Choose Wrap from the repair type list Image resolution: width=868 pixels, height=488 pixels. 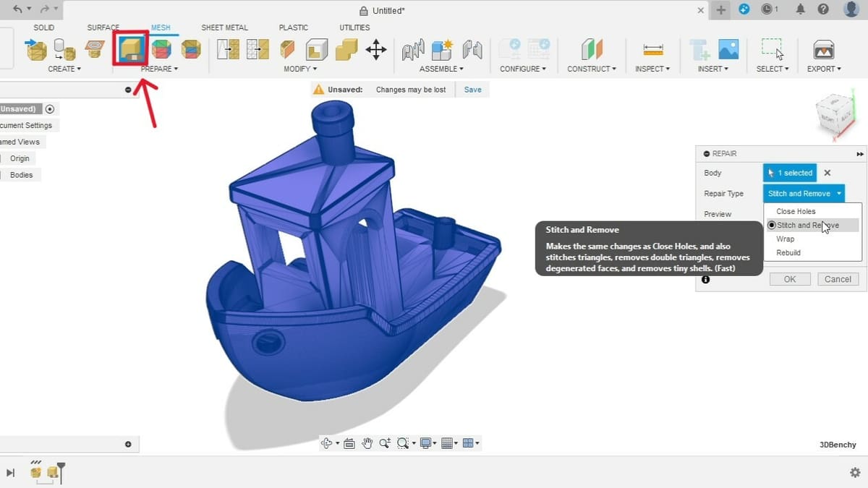click(785, 239)
